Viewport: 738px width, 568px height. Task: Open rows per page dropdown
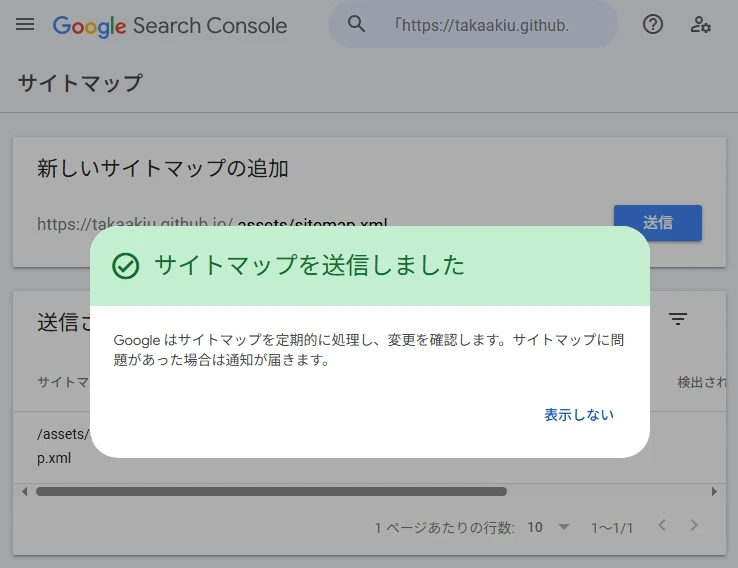click(x=564, y=527)
